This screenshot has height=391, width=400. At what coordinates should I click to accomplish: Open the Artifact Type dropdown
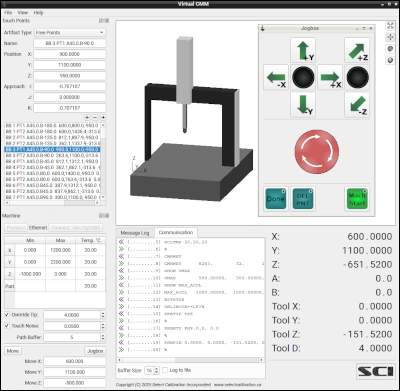click(70, 32)
